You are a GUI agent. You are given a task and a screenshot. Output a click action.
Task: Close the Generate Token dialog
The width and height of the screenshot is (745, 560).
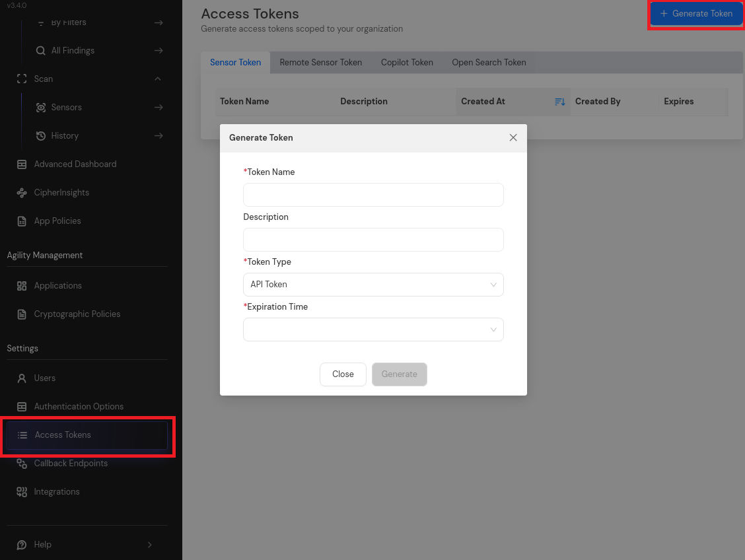point(513,137)
